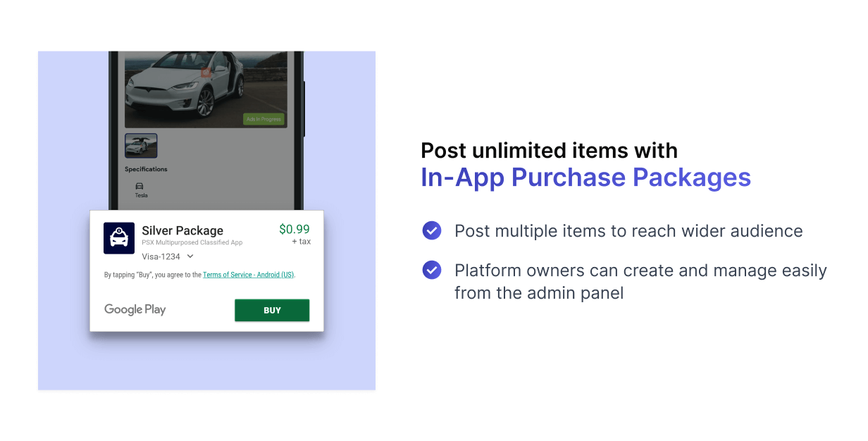Tap the green BUY button
Viewport: 868px width, 441px height.
click(272, 310)
